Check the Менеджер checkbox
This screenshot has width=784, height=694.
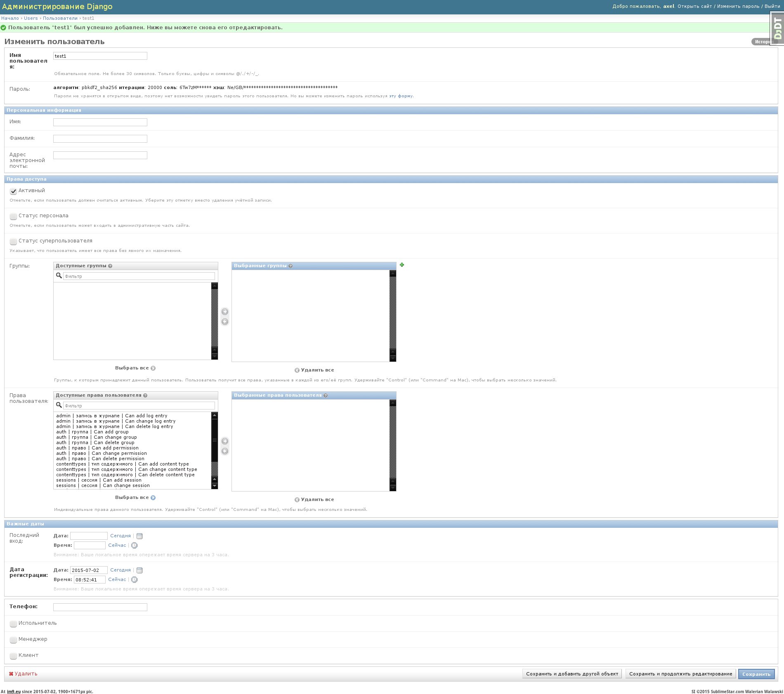coord(13,640)
